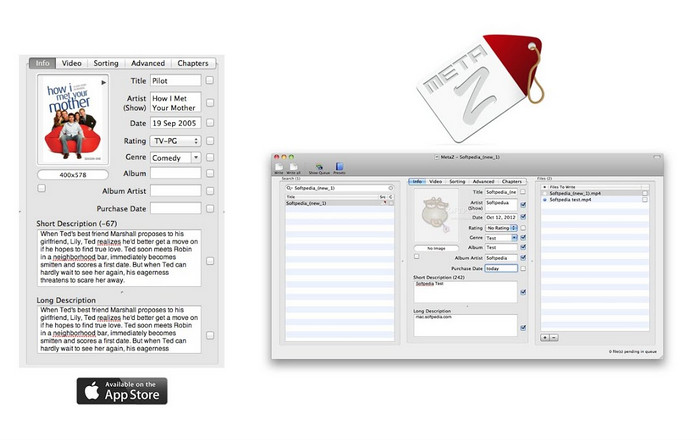Click the Write all toolbar icon
The width and height of the screenshot is (700, 441).
pos(293,168)
